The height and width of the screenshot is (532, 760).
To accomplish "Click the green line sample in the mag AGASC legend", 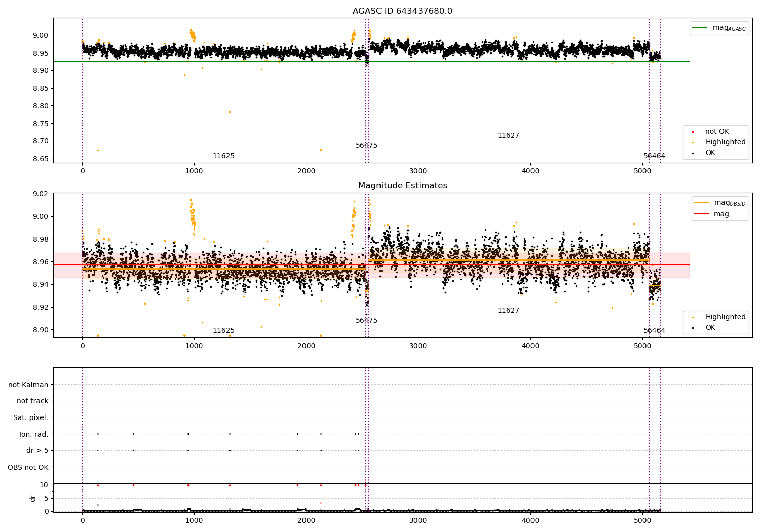I will click(x=700, y=28).
